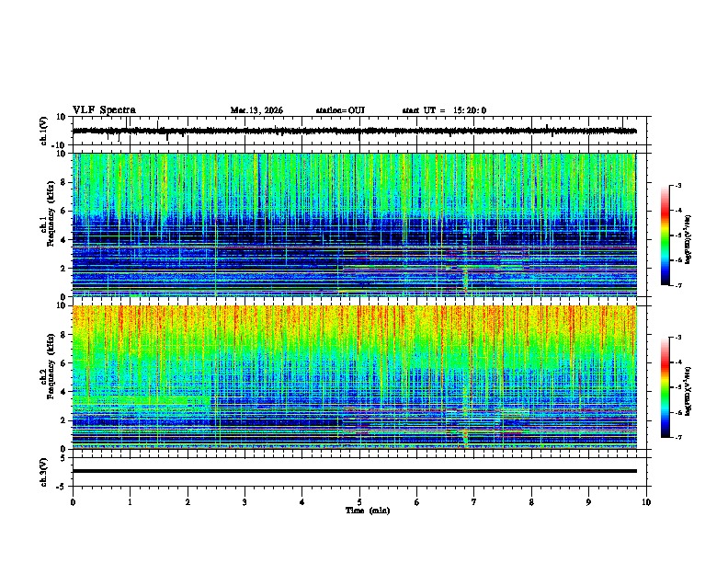Click the time axis tick label "1"
Image resolution: width=728 pixels, height=563 pixels.
click(130, 502)
